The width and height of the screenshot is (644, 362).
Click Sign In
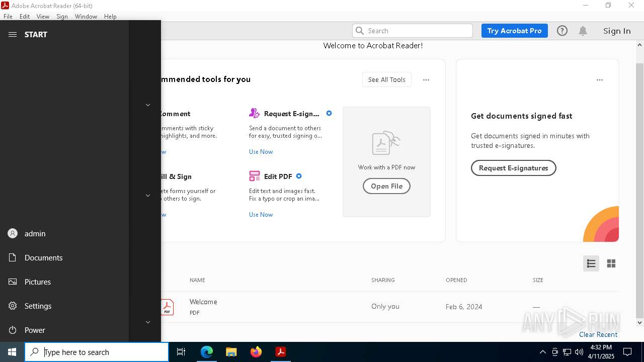coord(617,31)
